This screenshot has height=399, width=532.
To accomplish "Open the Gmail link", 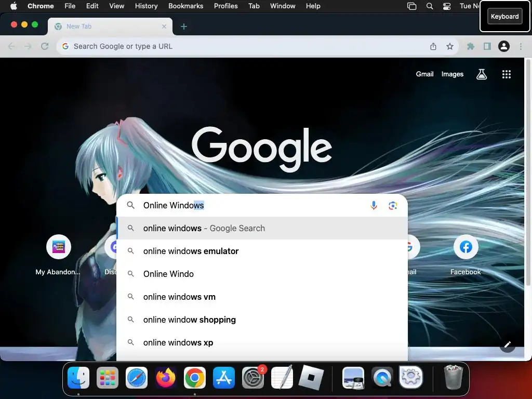I will pyautogui.click(x=424, y=74).
